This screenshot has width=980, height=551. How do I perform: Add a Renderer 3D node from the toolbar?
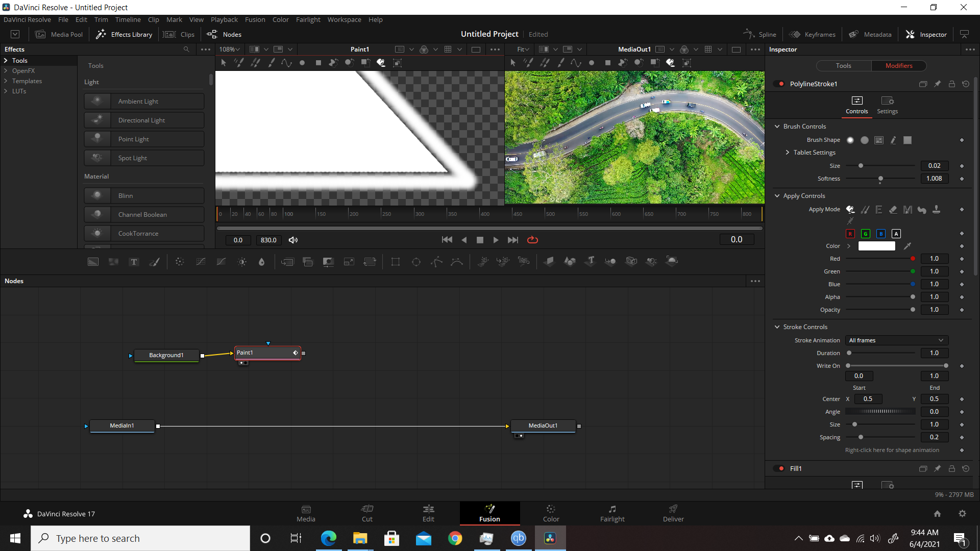pos(672,261)
